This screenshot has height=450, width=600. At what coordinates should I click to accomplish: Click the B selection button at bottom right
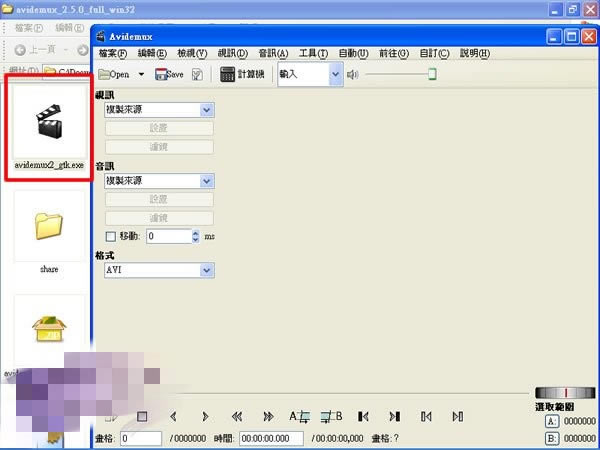coord(551,438)
